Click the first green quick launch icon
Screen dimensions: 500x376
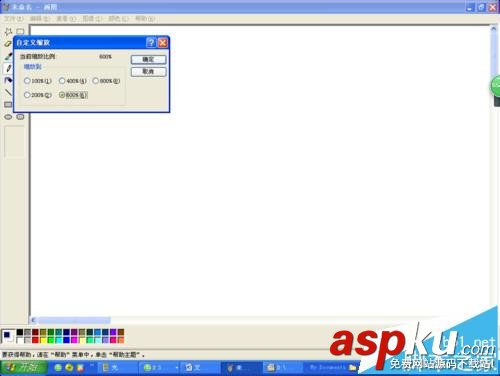[58, 368]
